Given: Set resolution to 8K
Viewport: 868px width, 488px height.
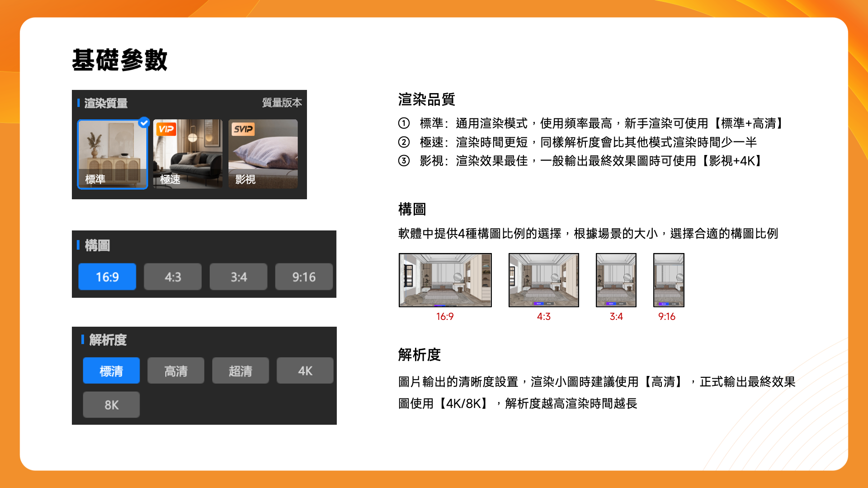Looking at the screenshot, I should click(111, 405).
